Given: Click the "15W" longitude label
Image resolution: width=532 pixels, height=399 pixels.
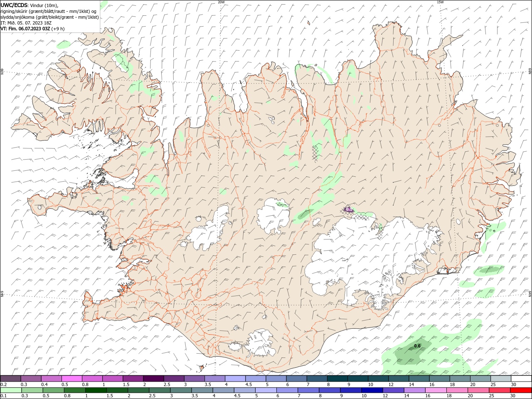Looking at the screenshot, I should pyautogui.click(x=440, y=2).
